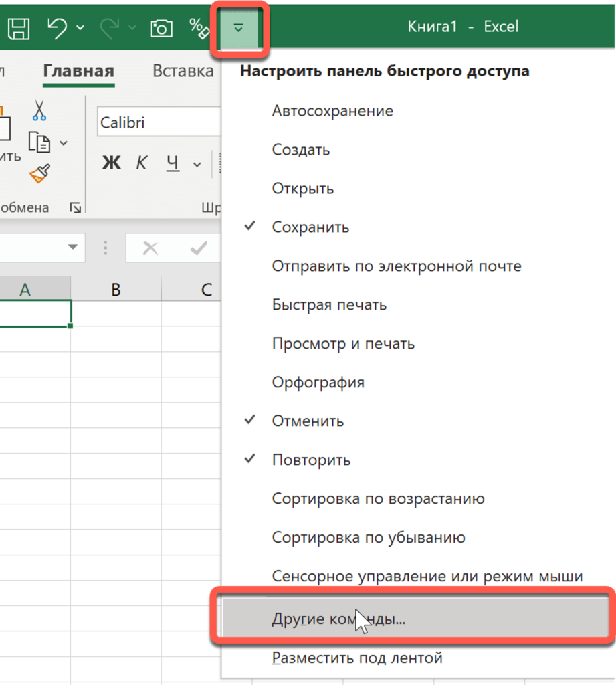The height and width of the screenshot is (685, 616).
Task: Switch to the Вставка ribbon tab
Action: [x=183, y=71]
